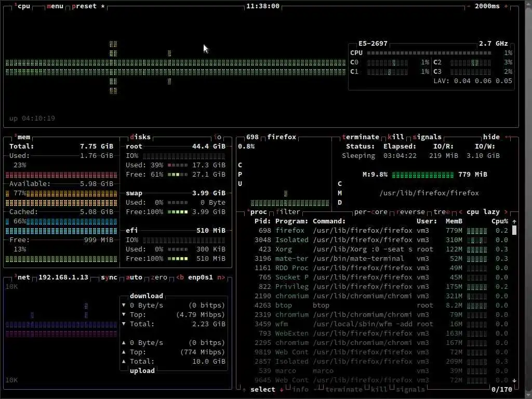Increase the 2000ms update interval with plus
This screenshot has height=399, width=532.
(x=506, y=6)
